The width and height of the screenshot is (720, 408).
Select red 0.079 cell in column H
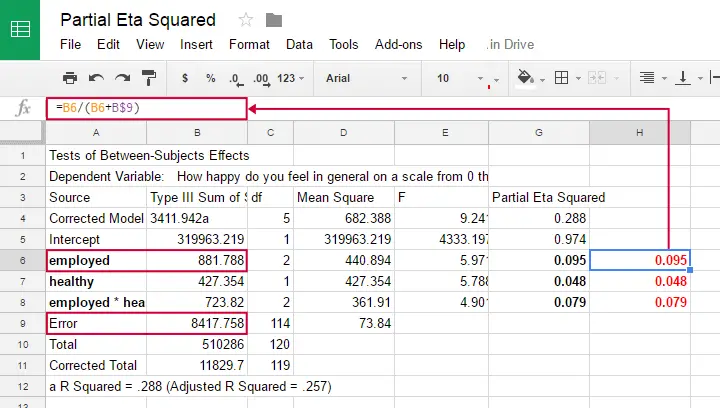[x=640, y=302]
